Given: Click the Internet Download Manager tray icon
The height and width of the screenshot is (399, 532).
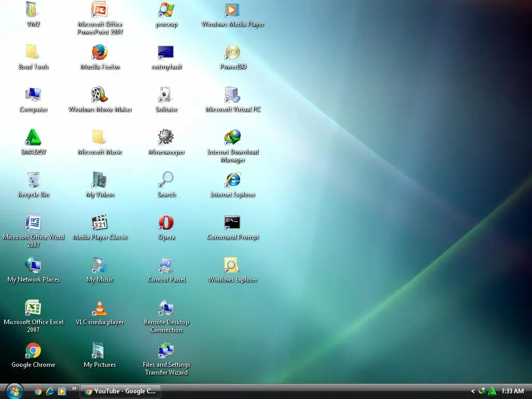Looking at the screenshot, I should click(482, 391).
